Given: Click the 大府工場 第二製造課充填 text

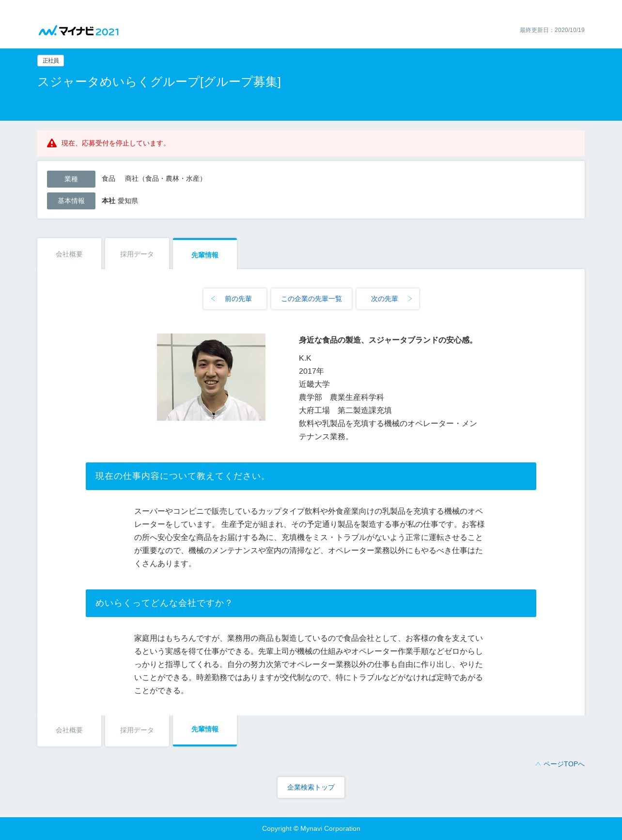Looking at the screenshot, I should click(345, 410).
